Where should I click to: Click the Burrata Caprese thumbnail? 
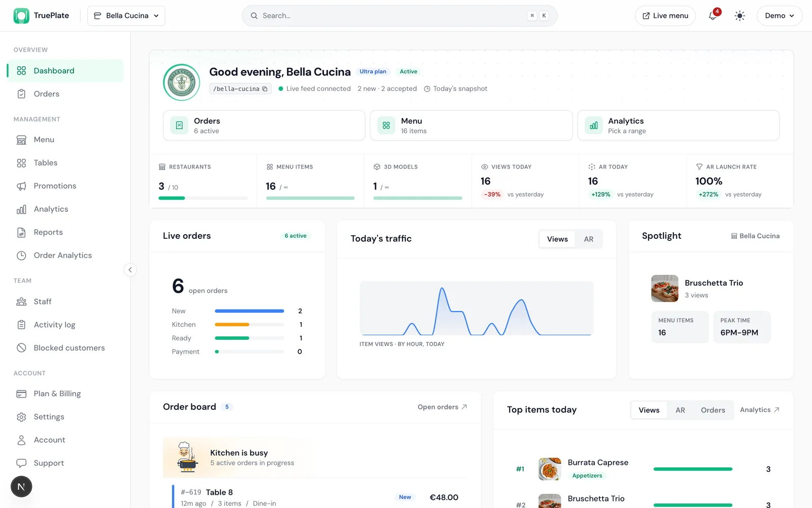pyautogui.click(x=550, y=469)
